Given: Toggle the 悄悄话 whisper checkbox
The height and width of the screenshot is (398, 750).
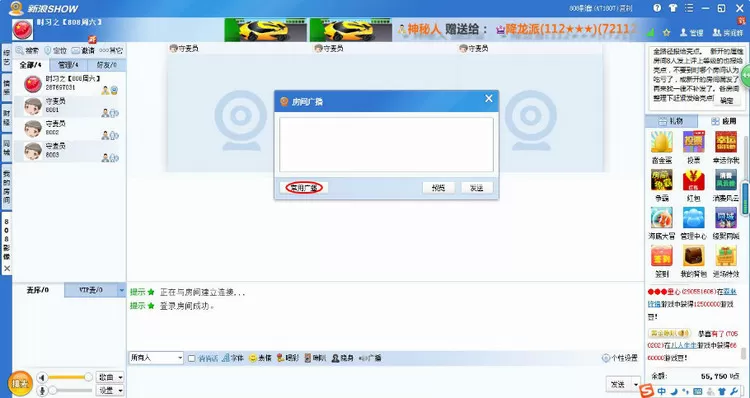Looking at the screenshot, I should [x=192, y=358].
